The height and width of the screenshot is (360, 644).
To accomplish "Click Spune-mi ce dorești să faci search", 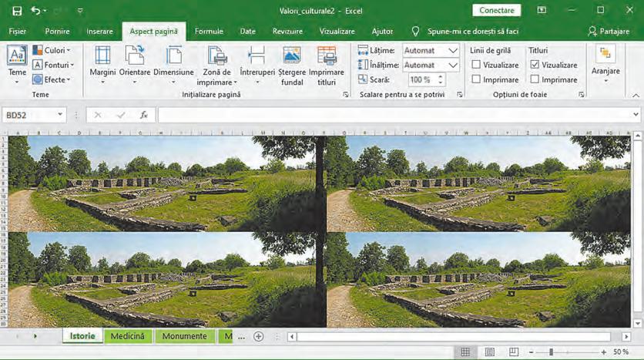I will pos(472,32).
